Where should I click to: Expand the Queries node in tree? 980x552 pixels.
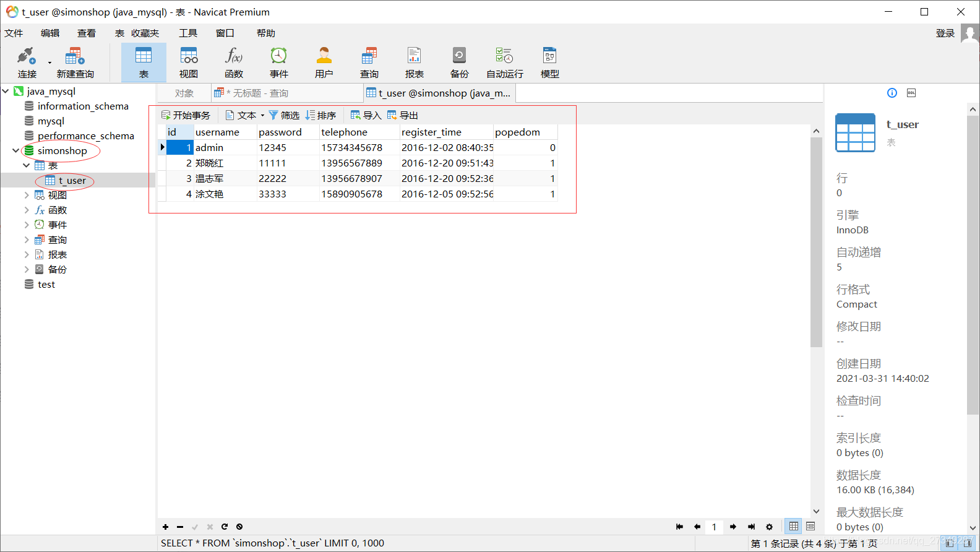point(26,239)
